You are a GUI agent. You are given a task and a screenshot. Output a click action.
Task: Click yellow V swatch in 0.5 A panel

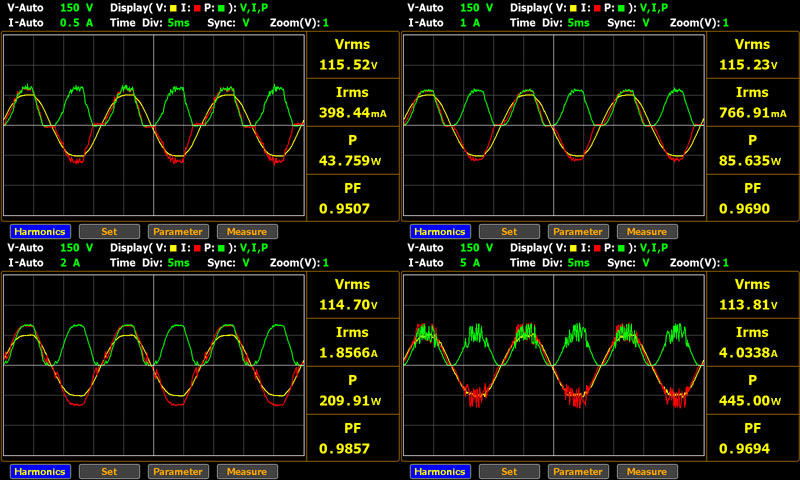point(173,8)
